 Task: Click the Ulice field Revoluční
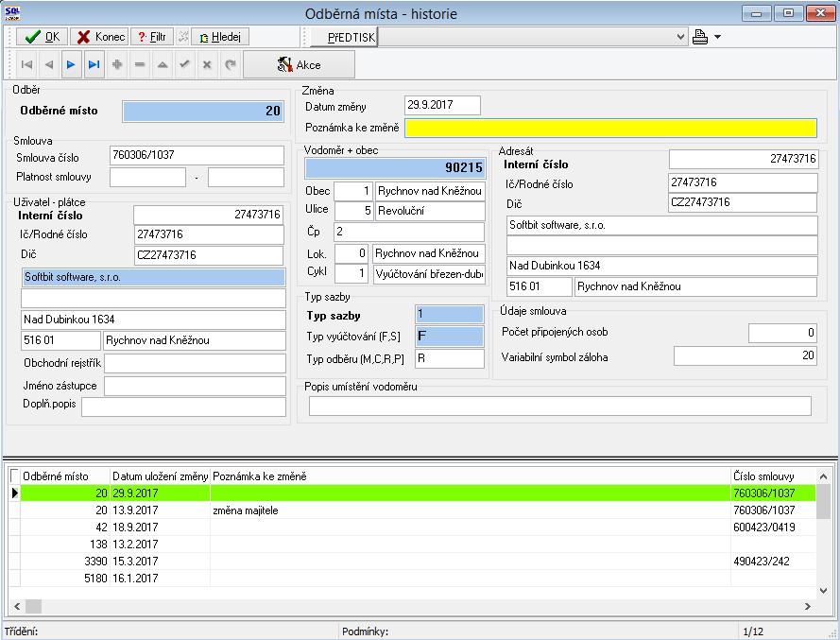pyautogui.click(x=430, y=211)
